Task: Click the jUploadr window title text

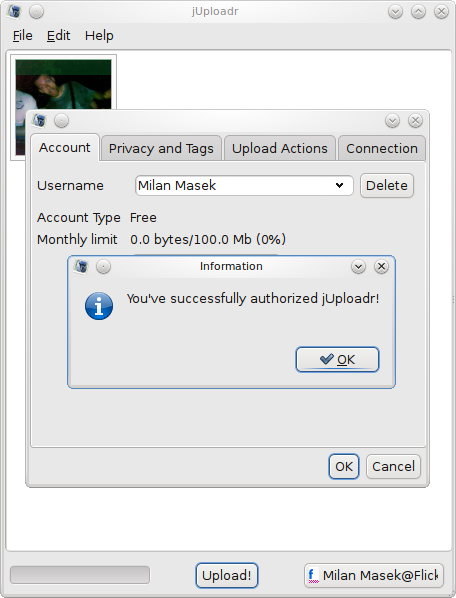Action: point(215,12)
